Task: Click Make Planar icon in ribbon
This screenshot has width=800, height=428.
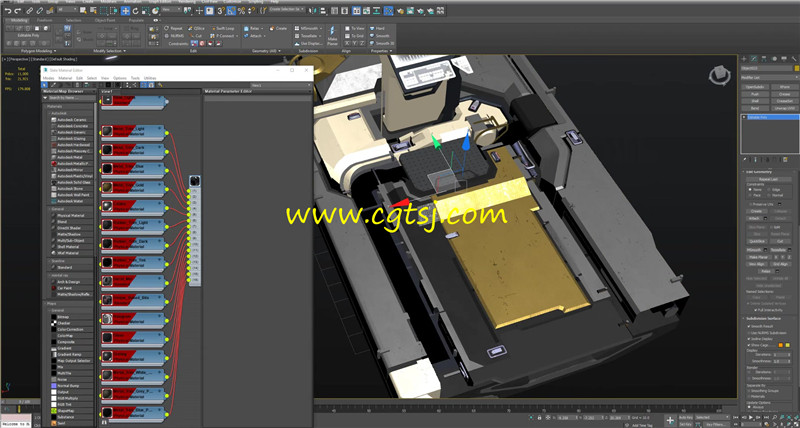Action: (x=332, y=35)
